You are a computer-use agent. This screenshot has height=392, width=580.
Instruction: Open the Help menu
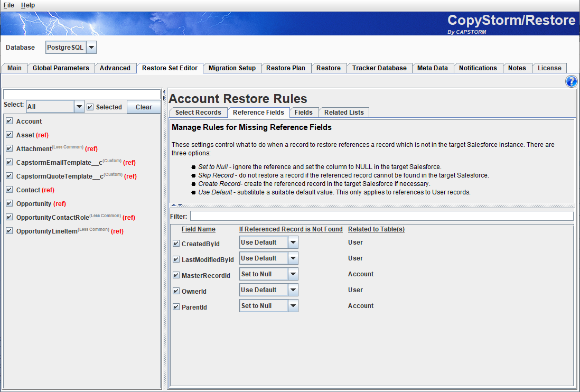click(28, 5)
